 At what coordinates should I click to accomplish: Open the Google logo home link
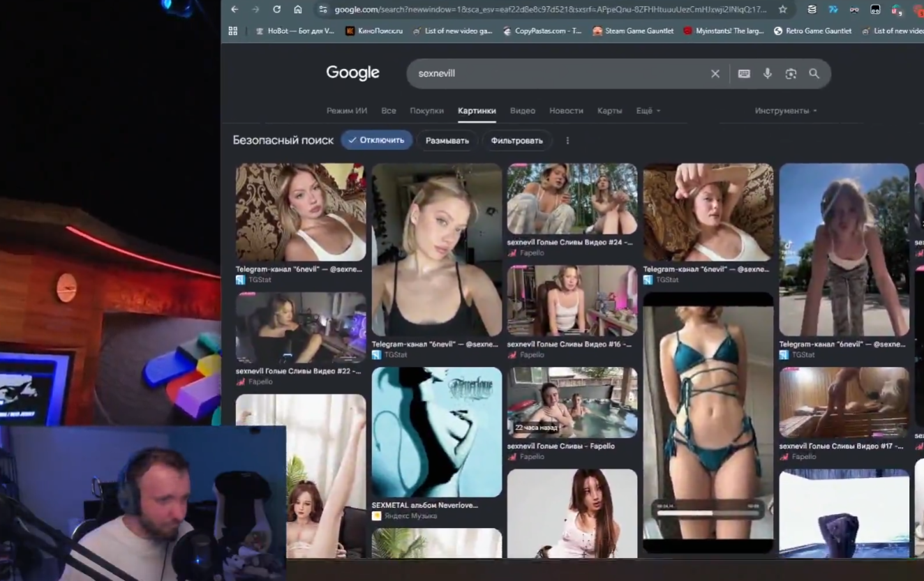(x=353, y=73)
